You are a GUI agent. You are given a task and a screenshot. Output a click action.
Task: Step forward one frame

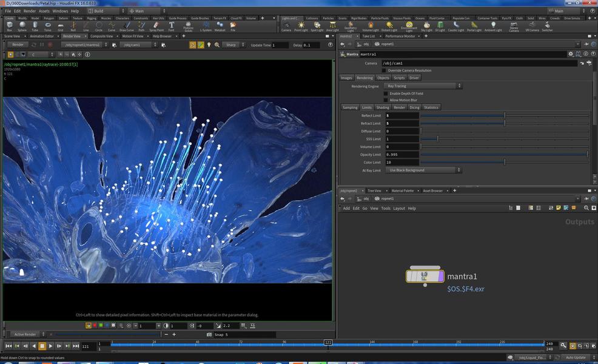[59, 346]
